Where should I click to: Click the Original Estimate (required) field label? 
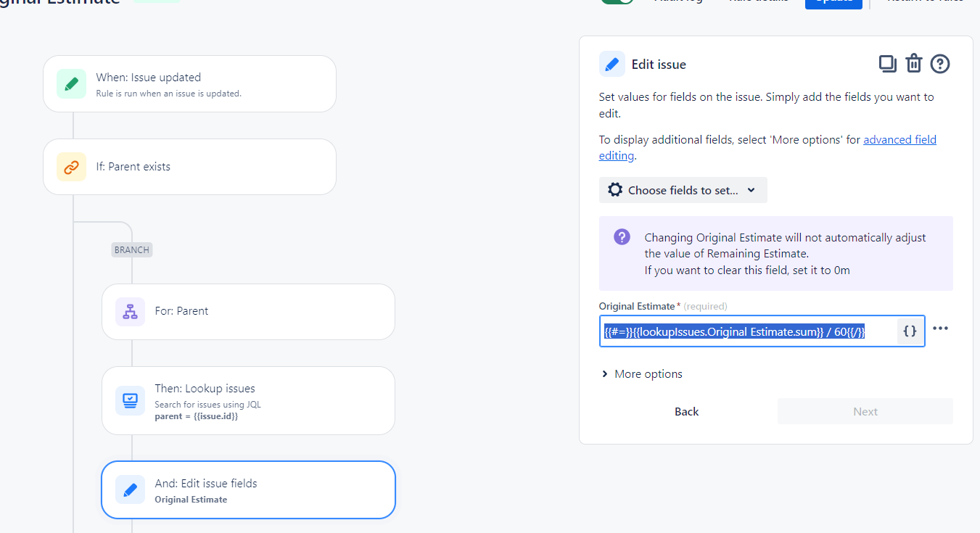(x=663, y=306)
